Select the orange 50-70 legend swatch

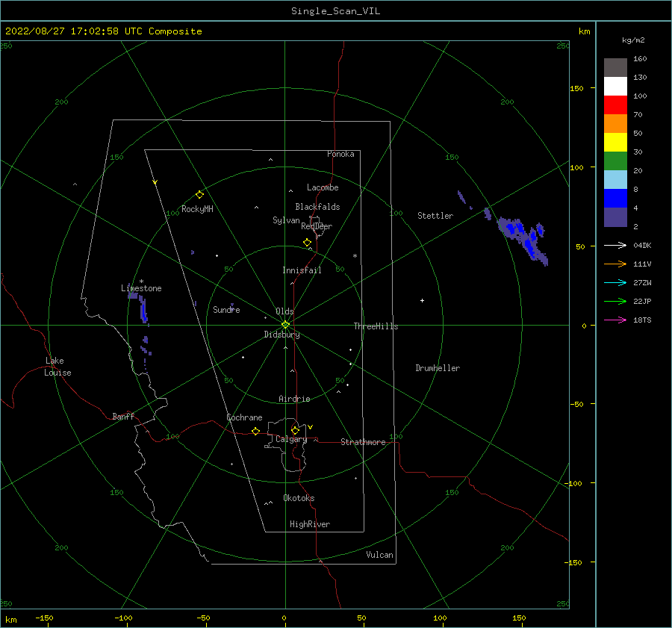point(615,124)
